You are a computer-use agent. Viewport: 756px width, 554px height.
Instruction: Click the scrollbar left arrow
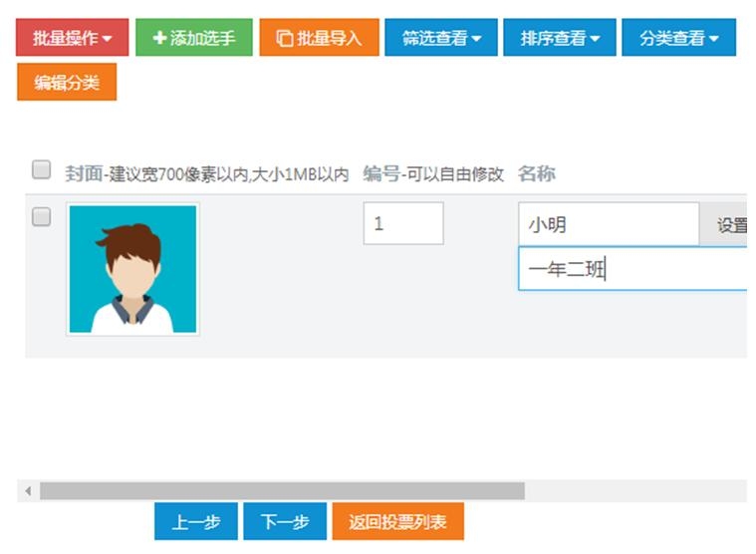pyautogui.click(x=28, y=491)
